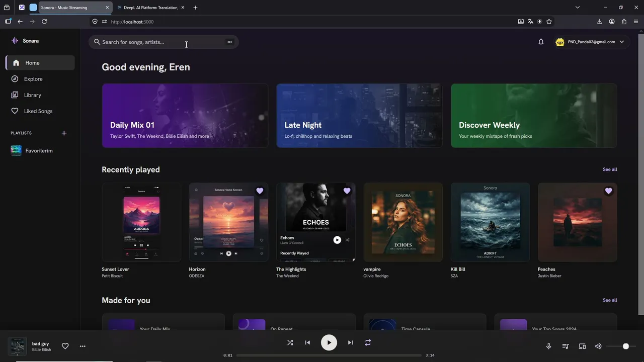Open browser downloads
This screenshot has height=362, width=644.
click(x=600, y=22)
